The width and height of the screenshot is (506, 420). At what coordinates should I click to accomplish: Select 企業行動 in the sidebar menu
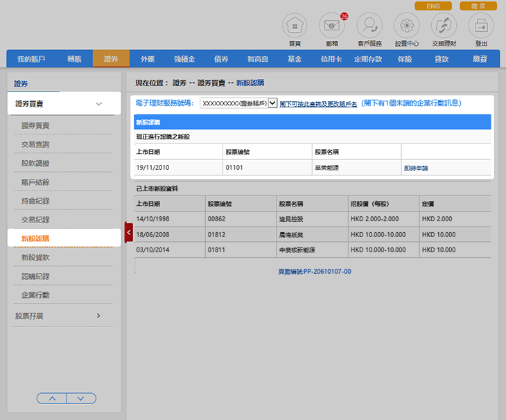point(35,295)
